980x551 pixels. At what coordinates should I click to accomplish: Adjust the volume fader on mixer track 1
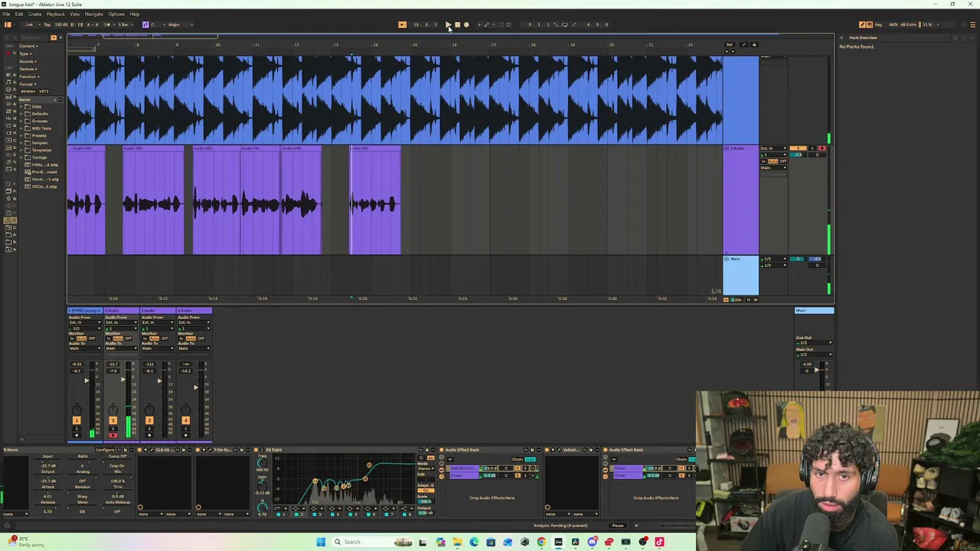pyautogui.click(x=86, y=380)
